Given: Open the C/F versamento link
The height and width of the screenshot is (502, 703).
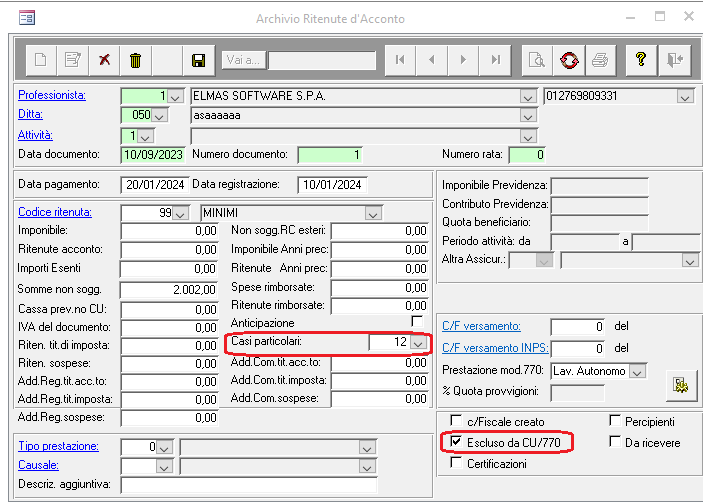Looking at the screenshot, I should click(481, 326).
